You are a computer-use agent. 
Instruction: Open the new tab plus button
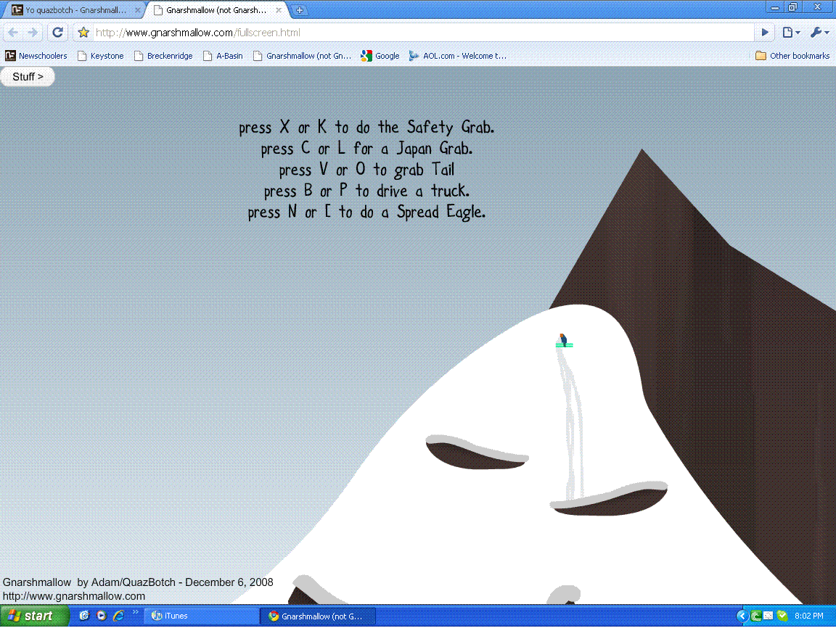[x=299, y=10]
